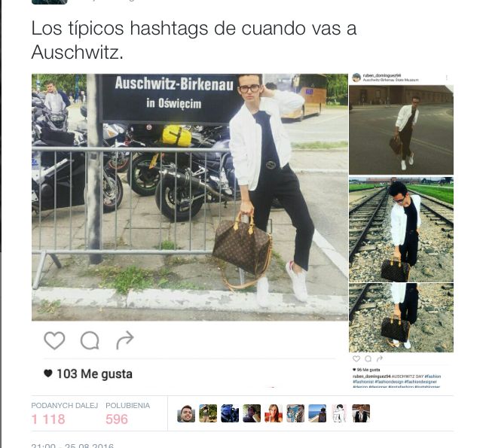Click the large heart like icon
Screen dimensions: 483x448
coord(54,340)
